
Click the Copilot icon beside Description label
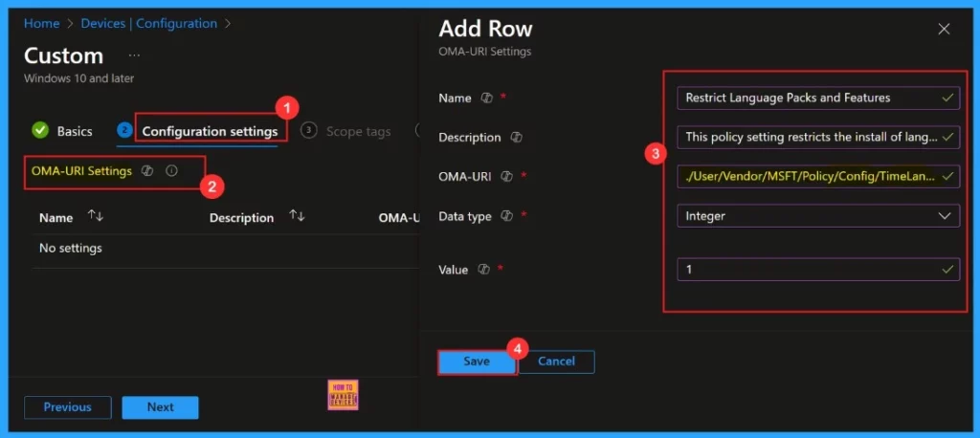pos(516,138)
